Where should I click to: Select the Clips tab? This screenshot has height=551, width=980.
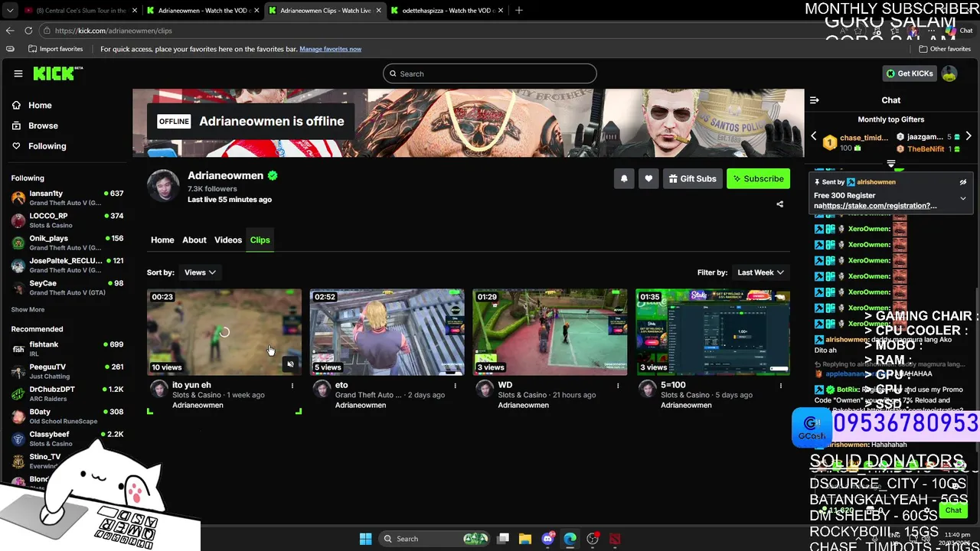tap(260, 240)
